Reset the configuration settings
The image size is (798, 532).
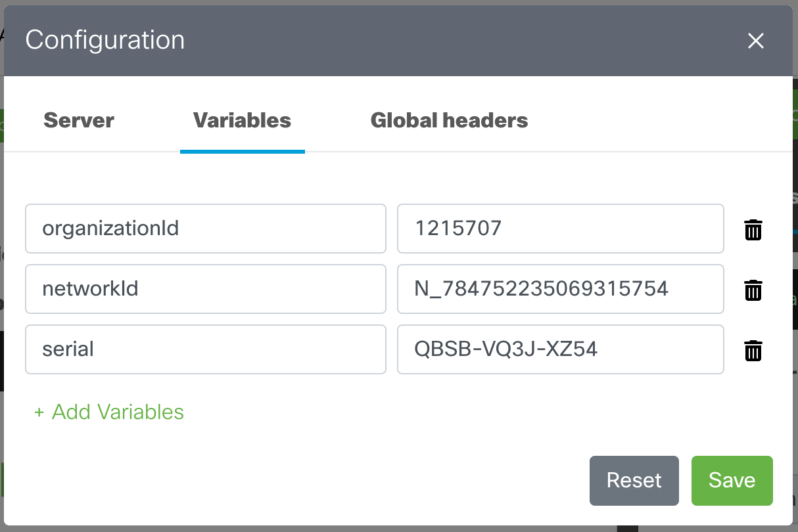point(634,480)
